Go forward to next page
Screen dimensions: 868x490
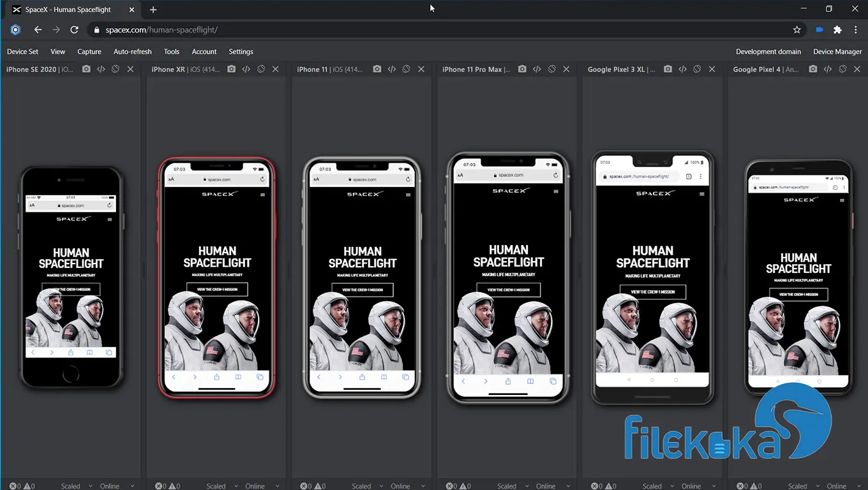point(56,30)
